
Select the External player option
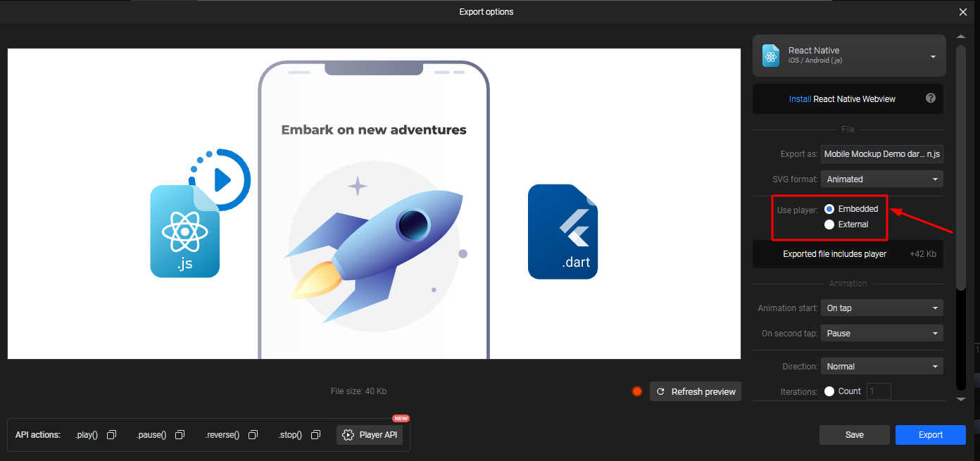click(x=829, y=225)
